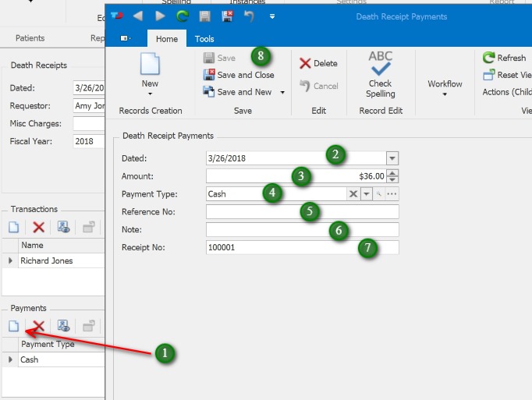Click the undo arrow in quick access toolbar

coord(249,16)
